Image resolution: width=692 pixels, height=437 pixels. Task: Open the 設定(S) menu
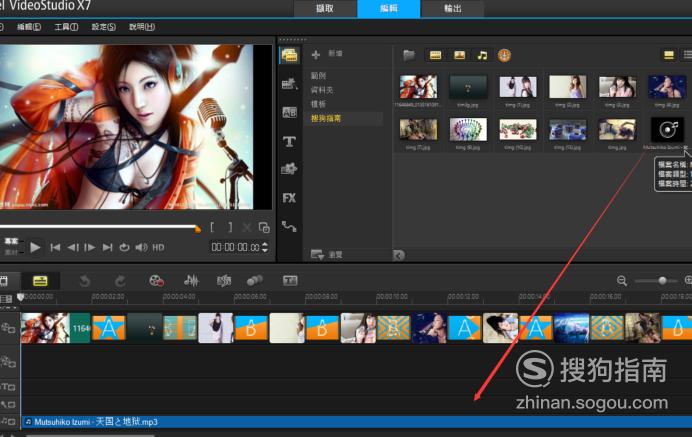(104, 27)
